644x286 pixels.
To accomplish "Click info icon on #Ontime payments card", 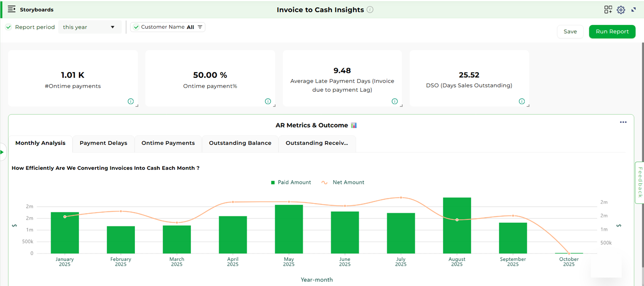I will click(131, 102).
